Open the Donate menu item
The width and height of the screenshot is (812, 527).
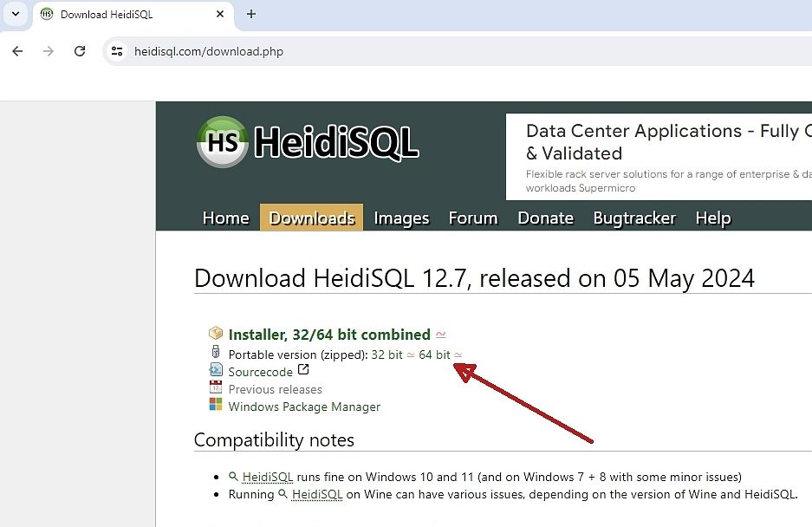(545, 218)
